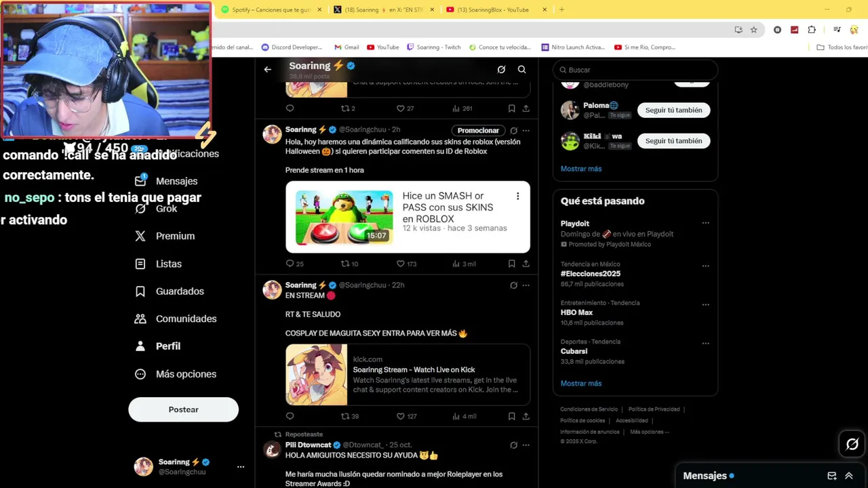Open the SMASH or PASS video thumbnail

344,217
